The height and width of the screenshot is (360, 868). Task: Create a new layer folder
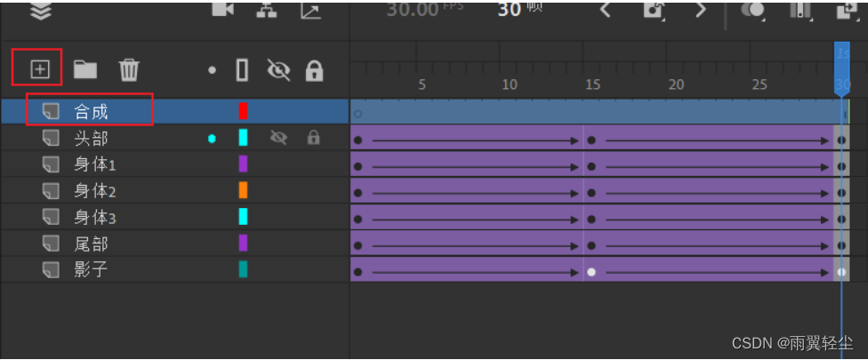(x=85, y=69)
